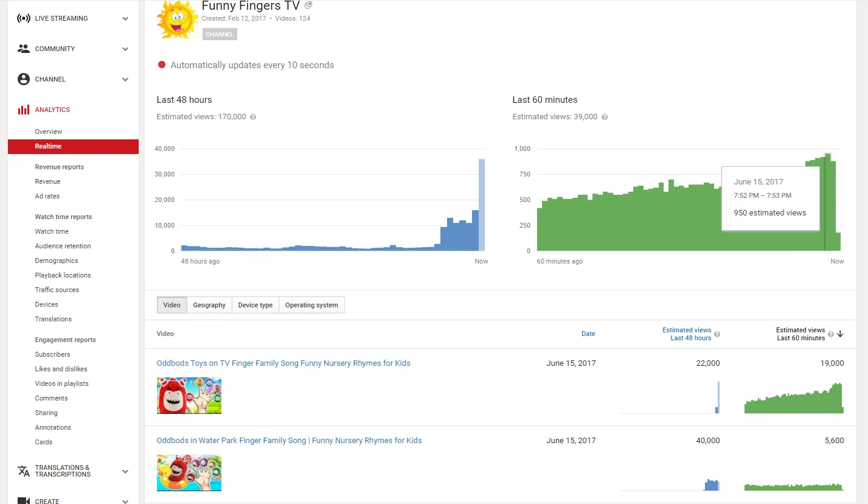Click the Live Streaming broadcast icon
The image size is (868, 504).
(23, 18)
